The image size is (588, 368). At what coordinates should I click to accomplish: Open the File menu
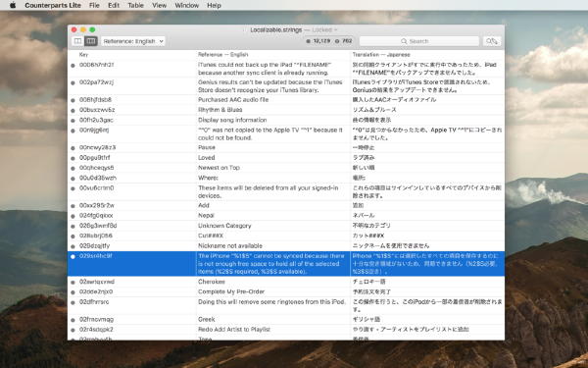coord(94,5)
